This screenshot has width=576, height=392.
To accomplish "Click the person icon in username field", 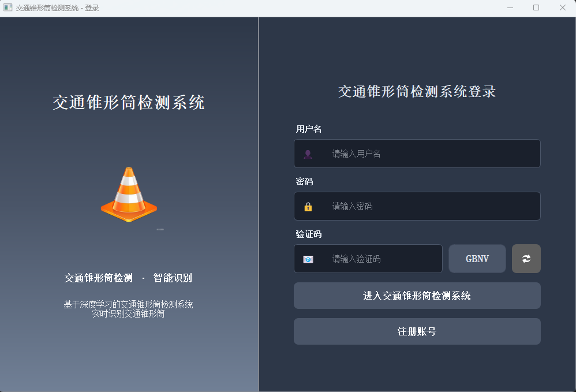I will [308, 154].
